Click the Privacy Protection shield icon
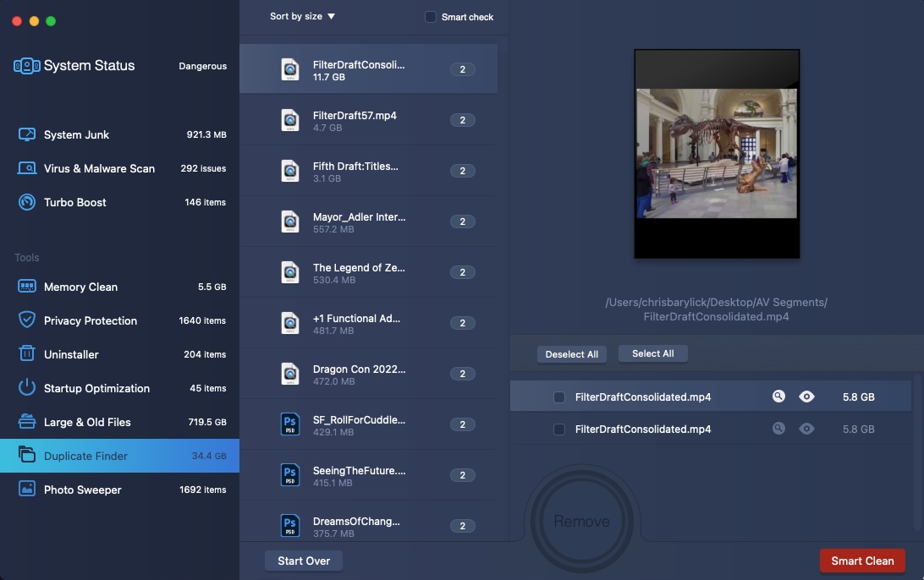924x580 pixels. [26, 320]
